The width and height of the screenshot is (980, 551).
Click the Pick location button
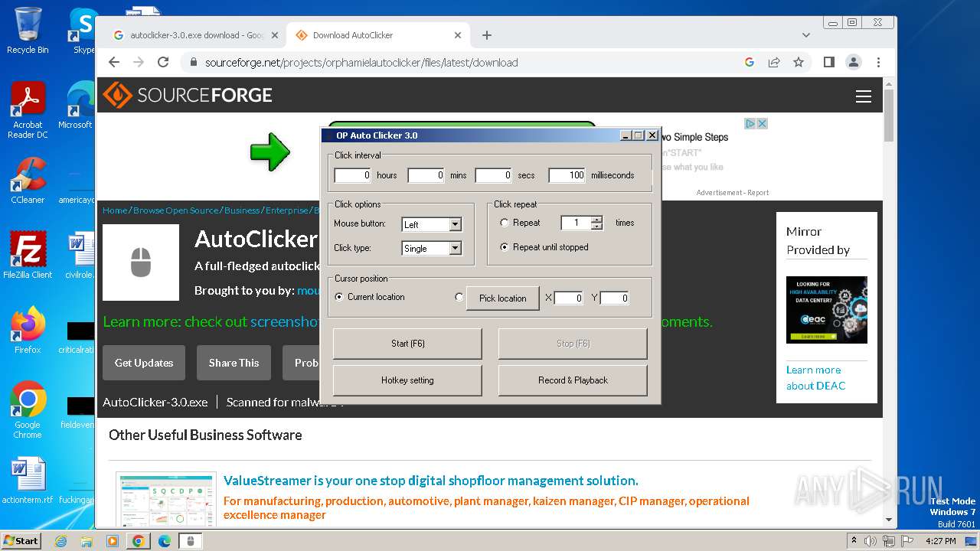pyautogui.click(x=503, y=298)
